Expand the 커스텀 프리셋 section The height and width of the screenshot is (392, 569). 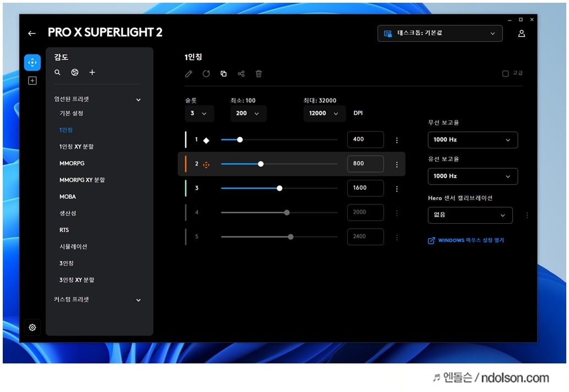[x=138, y=300]
